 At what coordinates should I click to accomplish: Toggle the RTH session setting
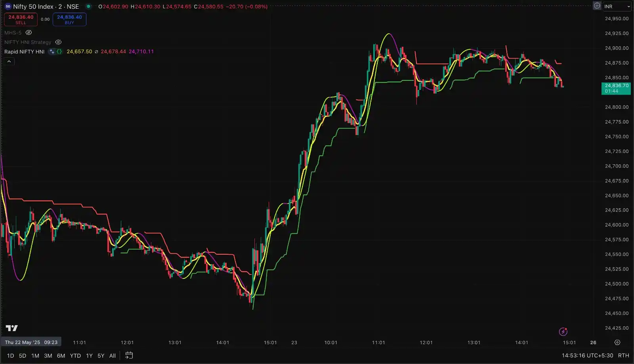coord(623,355)
